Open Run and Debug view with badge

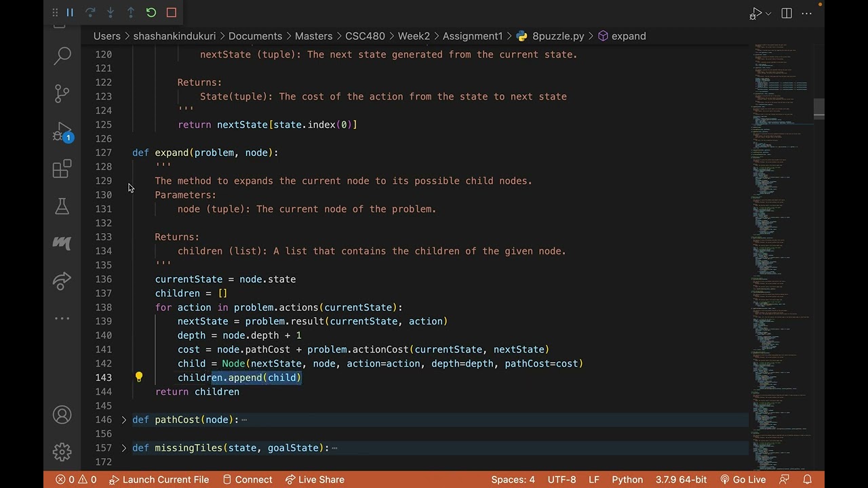[x=62, y=131]
